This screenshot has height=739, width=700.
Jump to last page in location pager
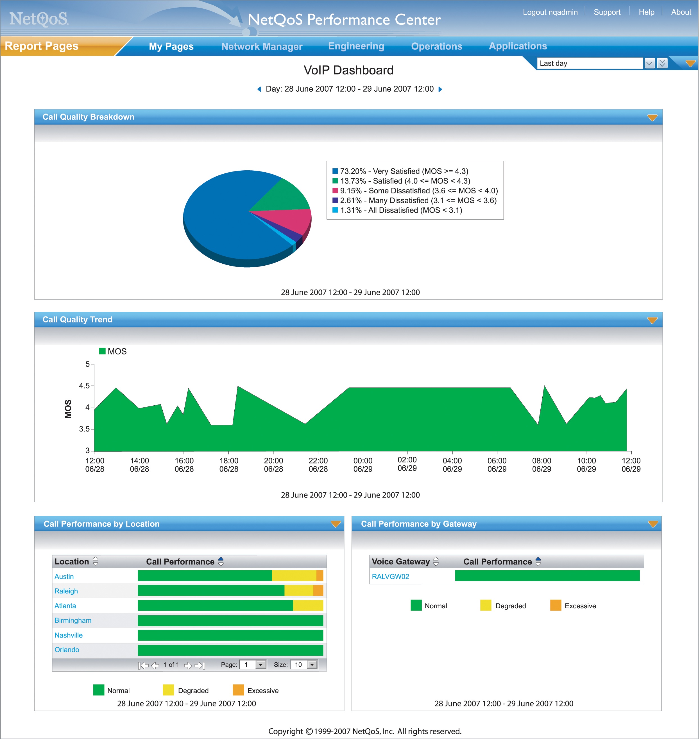(200, 665)
